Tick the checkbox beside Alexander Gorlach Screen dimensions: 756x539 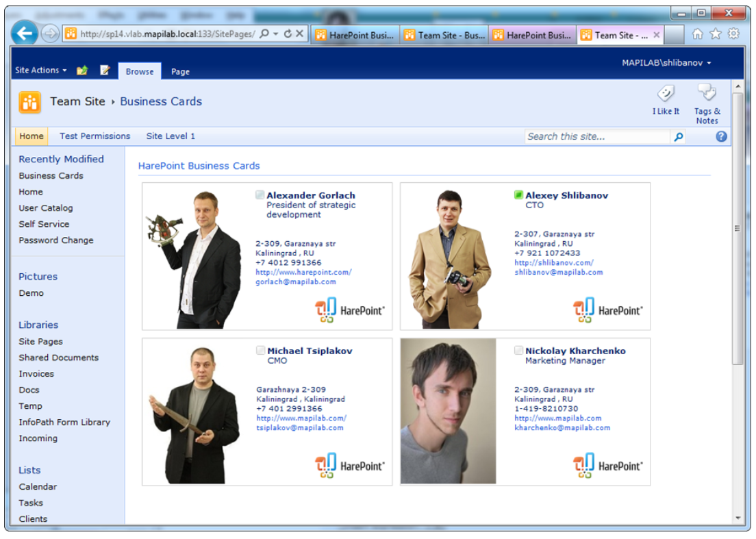(260, 195)
